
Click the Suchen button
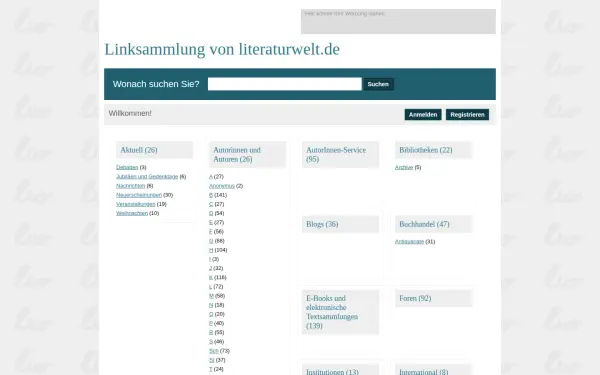pos(378,84)
